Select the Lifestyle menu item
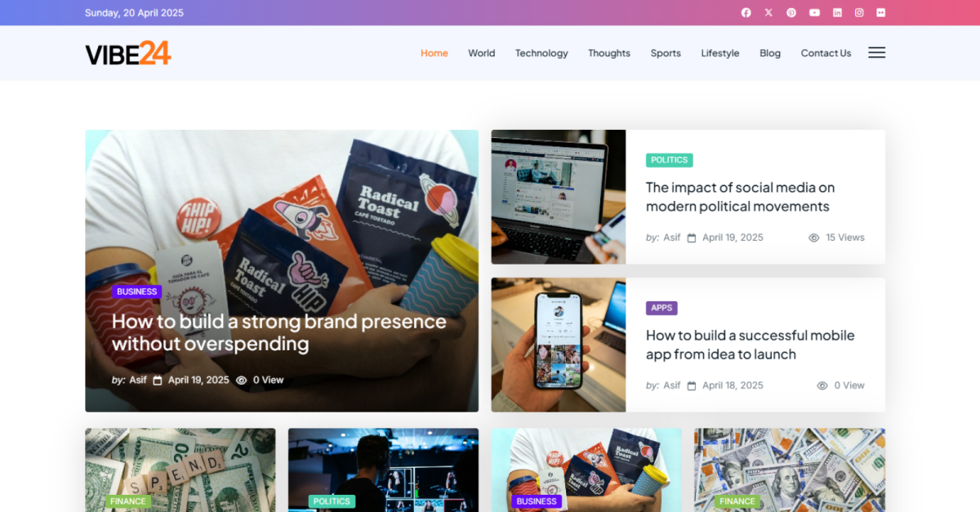 tap(720, 53)
